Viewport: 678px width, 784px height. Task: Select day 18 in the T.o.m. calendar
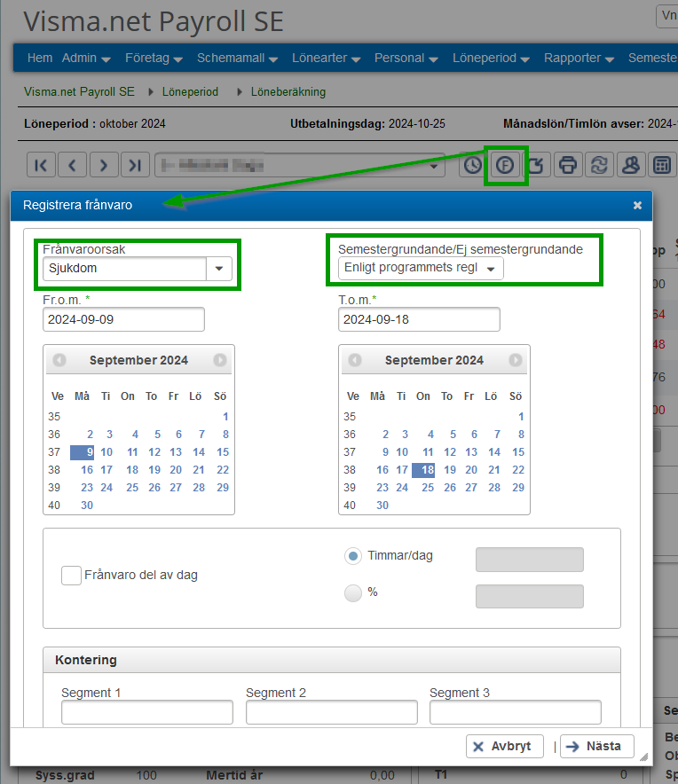[x=423, y=470]
